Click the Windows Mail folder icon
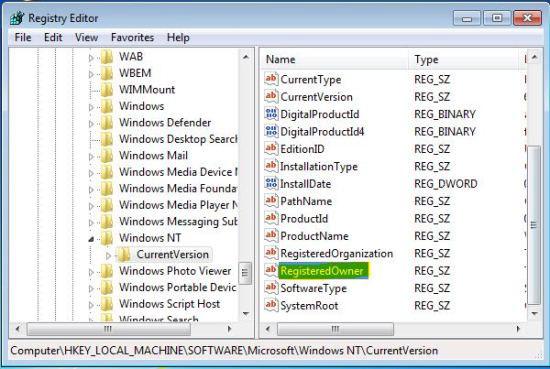This screenshot has height=369, width=550. pos(107,155)
